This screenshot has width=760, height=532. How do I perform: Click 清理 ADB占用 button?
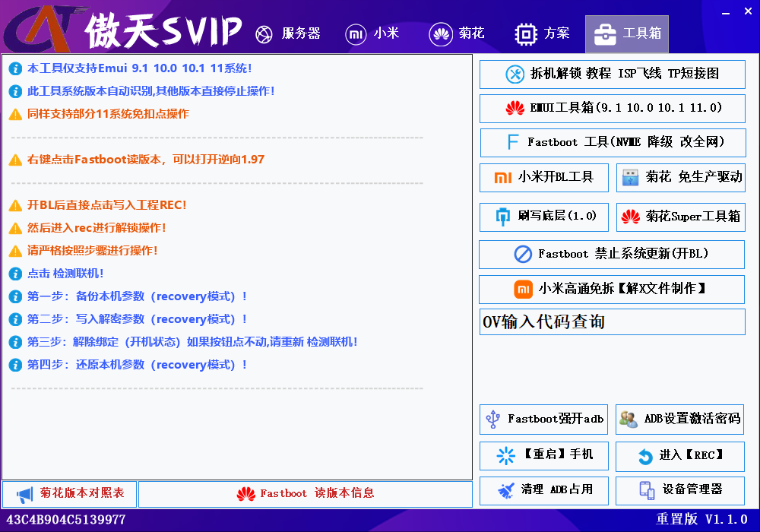(544, 491)
